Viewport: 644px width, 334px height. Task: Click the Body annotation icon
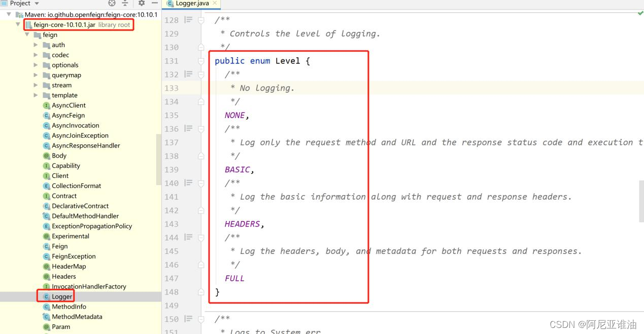click(47, 156)
